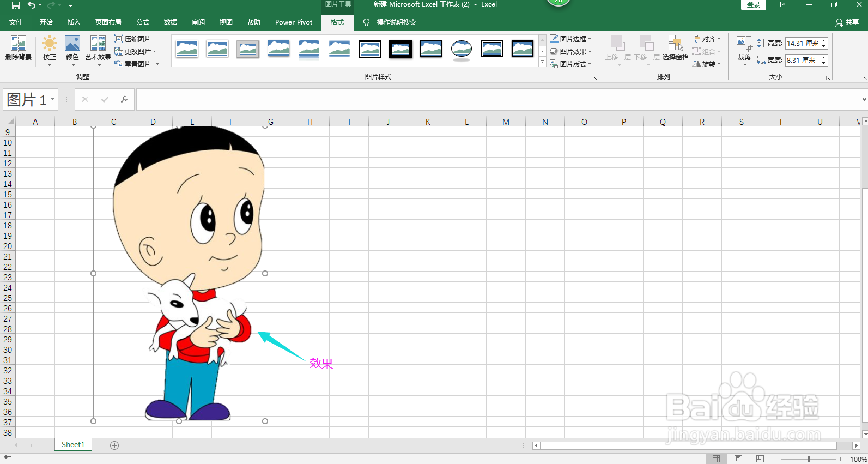Switch to the Home (开始) tab

tap(46, 22)
